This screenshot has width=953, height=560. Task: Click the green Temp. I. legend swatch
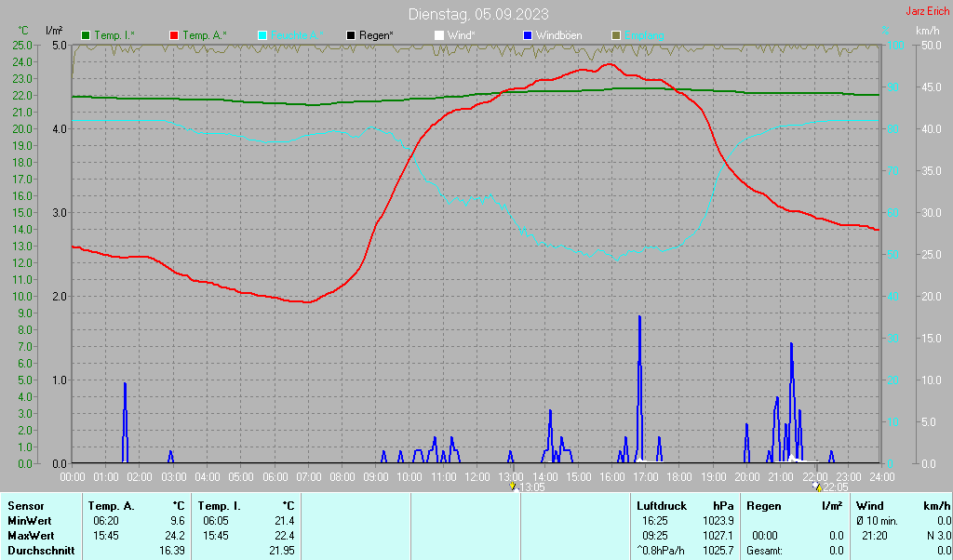click(x=86, y=36)
